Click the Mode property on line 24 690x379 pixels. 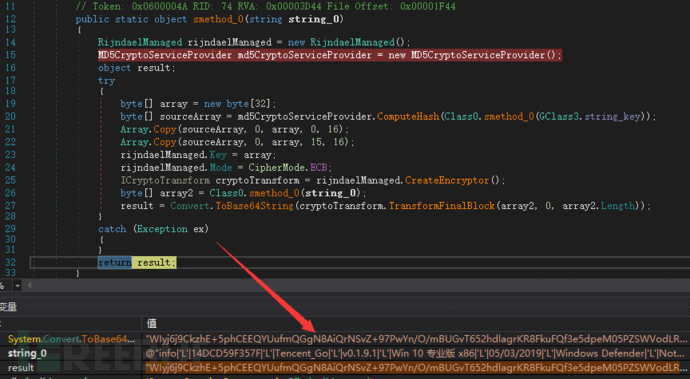tap(221, 168)
